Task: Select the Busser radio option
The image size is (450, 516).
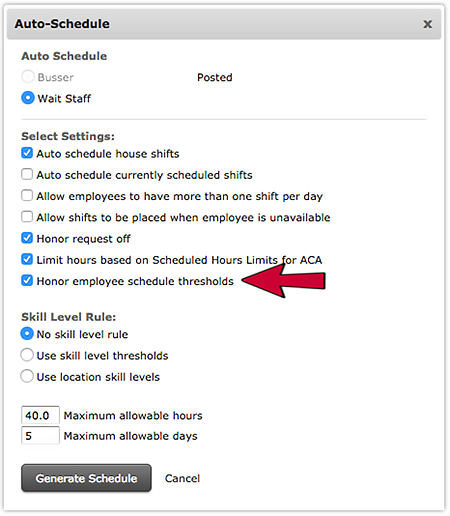Action: click(x=28, y=77)
